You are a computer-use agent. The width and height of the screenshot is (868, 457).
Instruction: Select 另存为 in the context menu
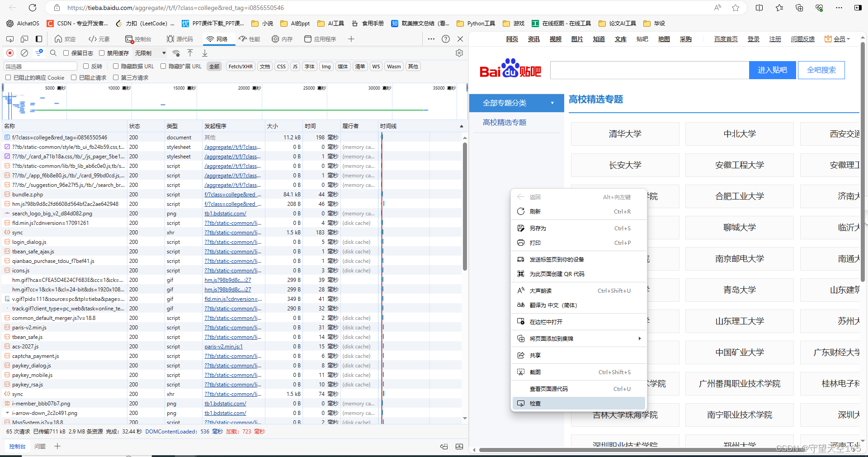pyautogui.click(x=578, y=228)
